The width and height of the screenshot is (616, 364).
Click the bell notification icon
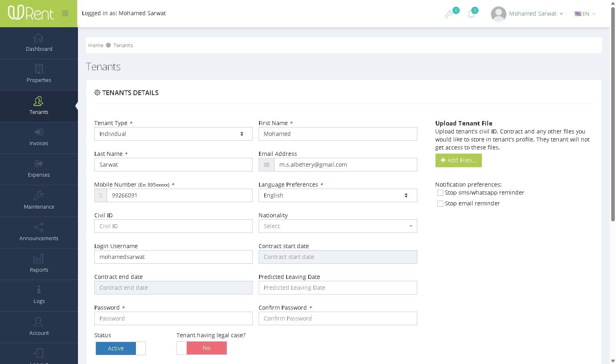click(471, 14)
